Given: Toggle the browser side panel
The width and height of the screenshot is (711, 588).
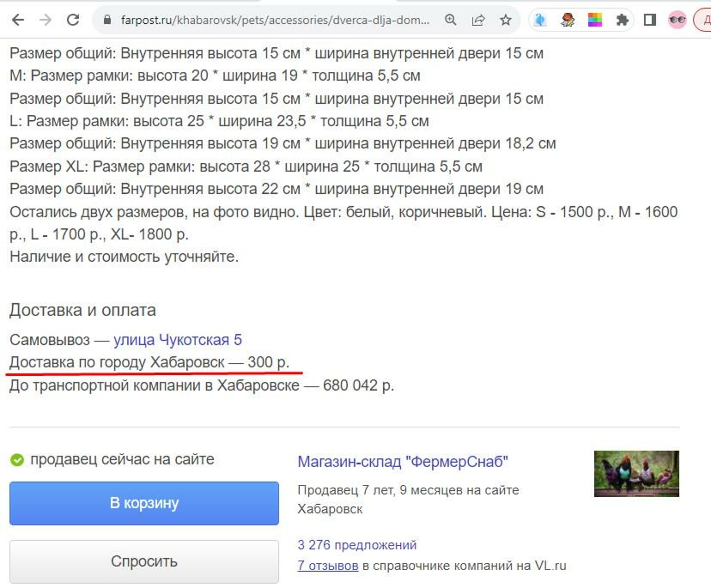Looking at the screenshot, I should (x=650, y=20).
